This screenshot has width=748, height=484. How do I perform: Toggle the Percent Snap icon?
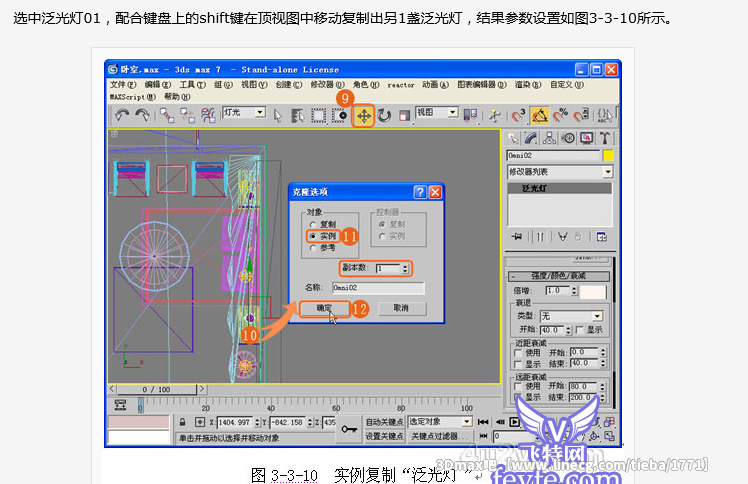(x=561, y=115)
